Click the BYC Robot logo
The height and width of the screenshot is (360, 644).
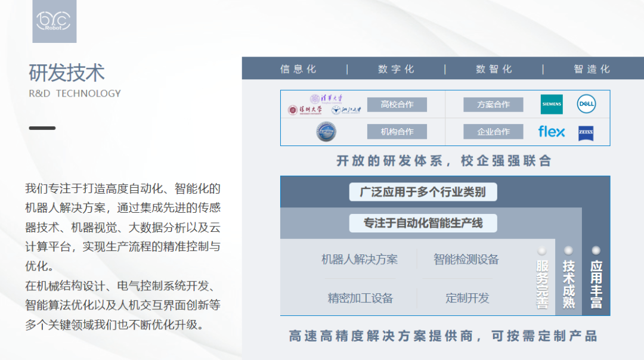pyautogui.click(x=54, y=21)
